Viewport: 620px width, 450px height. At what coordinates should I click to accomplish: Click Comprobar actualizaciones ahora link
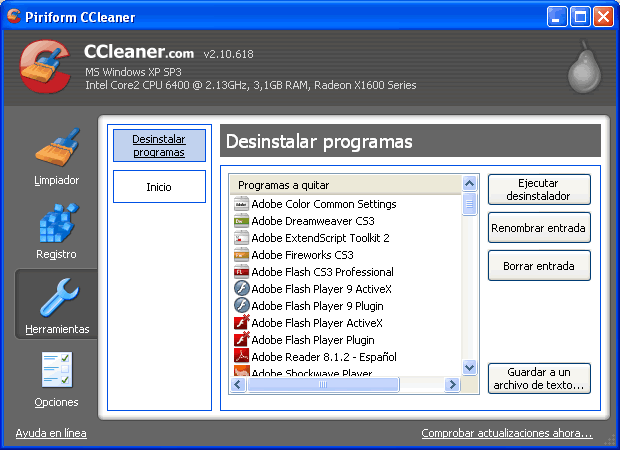point(507,433)
